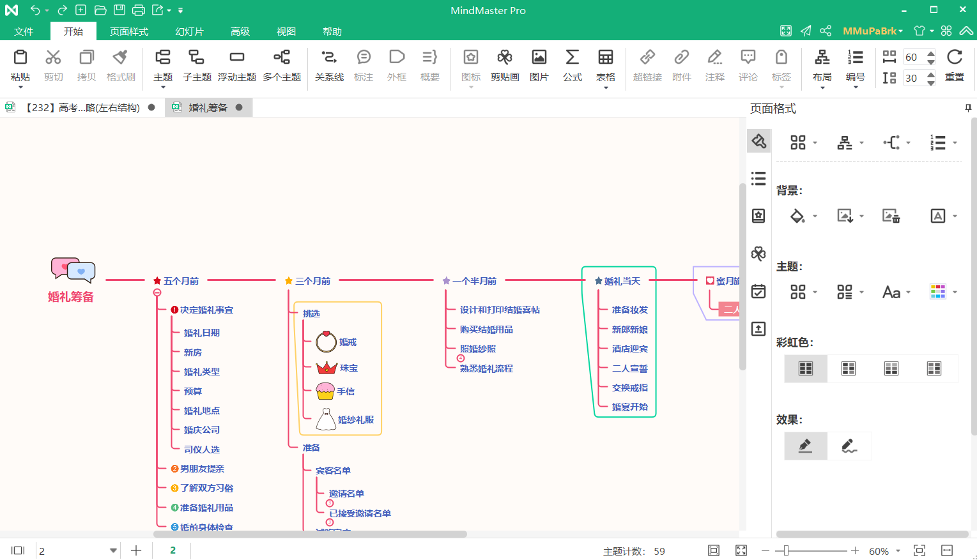977x560 pixels.
Task: Switch to 幻灯片 tab
Action: coord(189,31)
